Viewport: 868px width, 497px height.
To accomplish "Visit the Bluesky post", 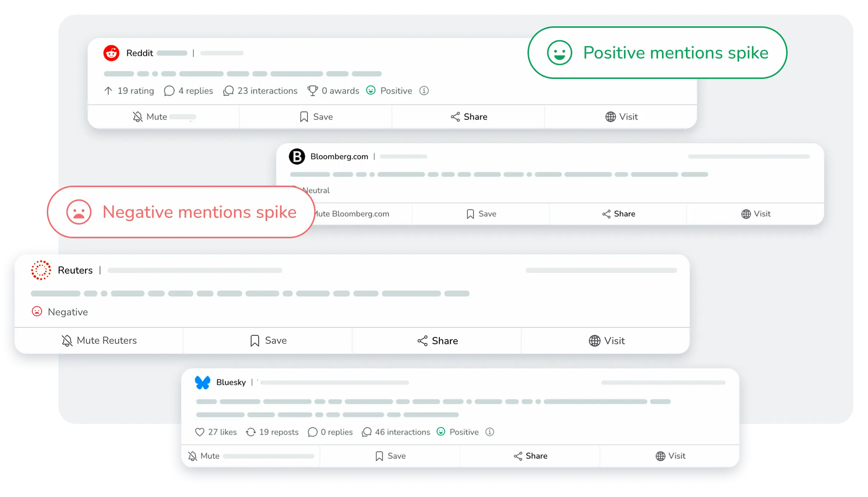I will (x=670, y=456).
